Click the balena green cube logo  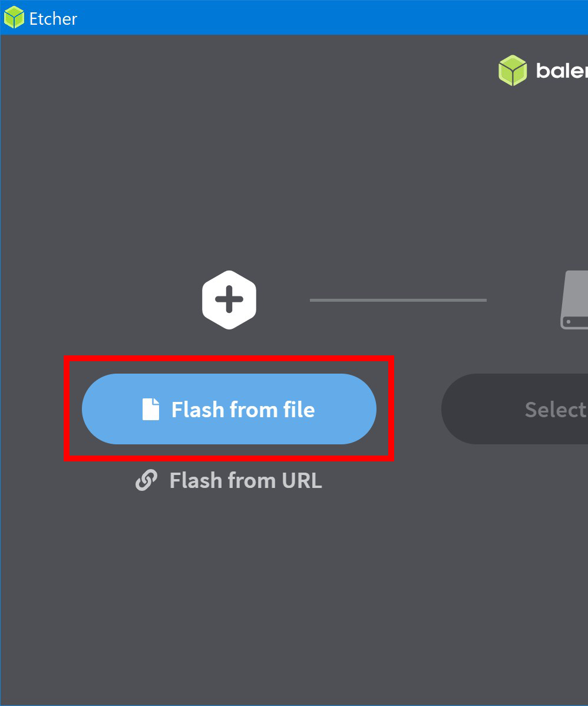pyautogui.click(x=513, y=70)
